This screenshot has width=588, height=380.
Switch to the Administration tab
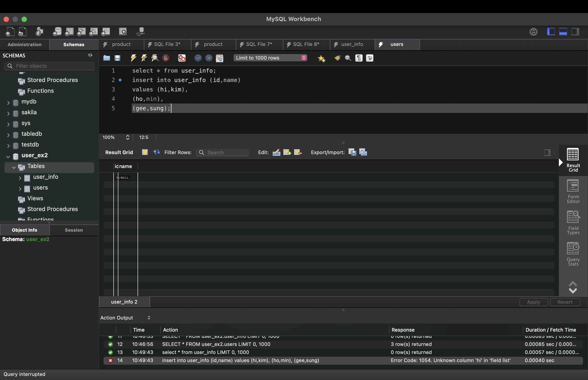pos(24,45)
